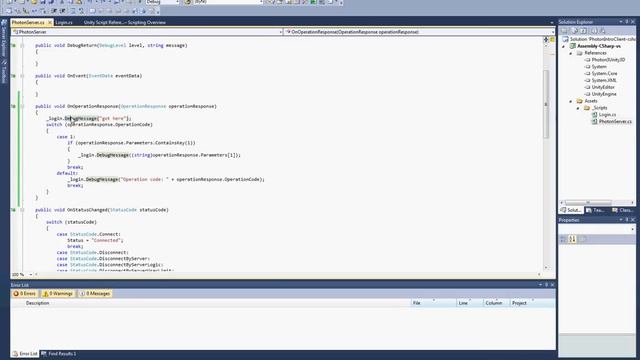Collapse the OnEvent method outline
Image resolution: width=640 pixels, height=360 pixels.
pyautogui.click(x=22, y=76)
